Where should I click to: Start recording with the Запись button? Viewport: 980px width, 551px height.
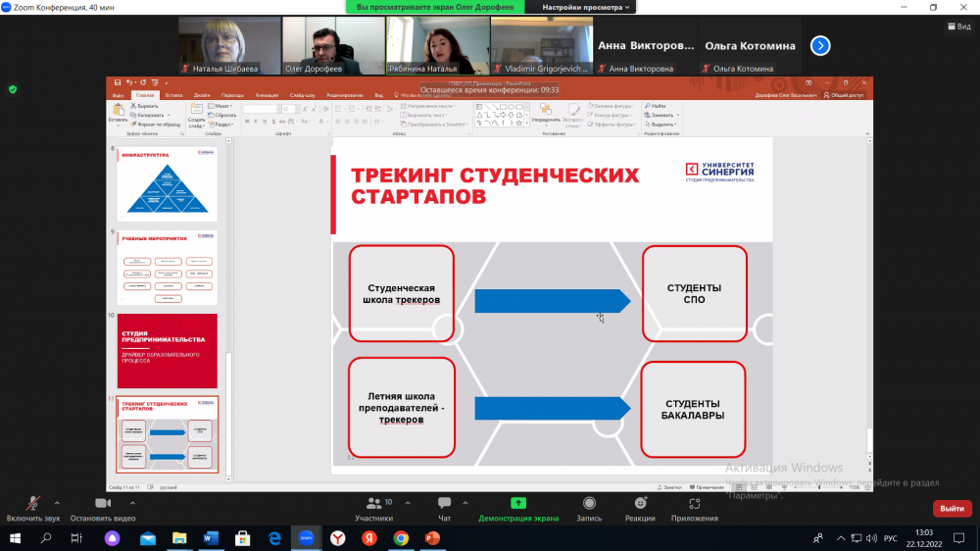589,508
